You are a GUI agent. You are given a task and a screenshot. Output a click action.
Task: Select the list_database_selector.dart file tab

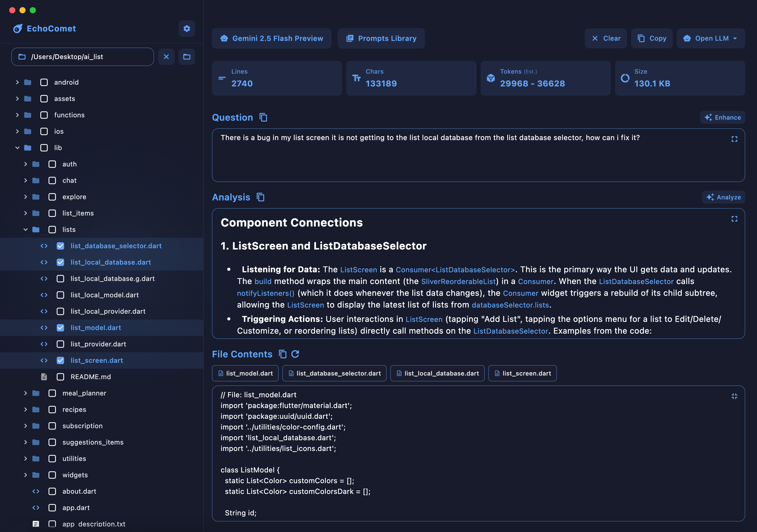point(334,373)
